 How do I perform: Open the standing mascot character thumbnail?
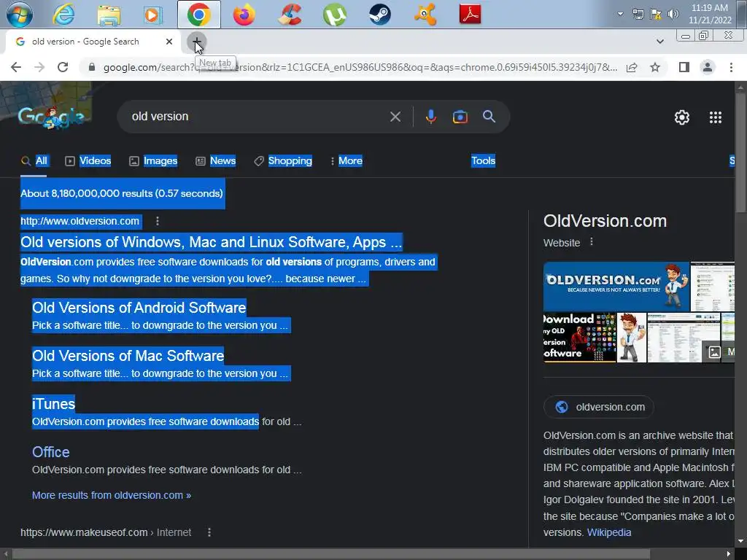[632, 337]
